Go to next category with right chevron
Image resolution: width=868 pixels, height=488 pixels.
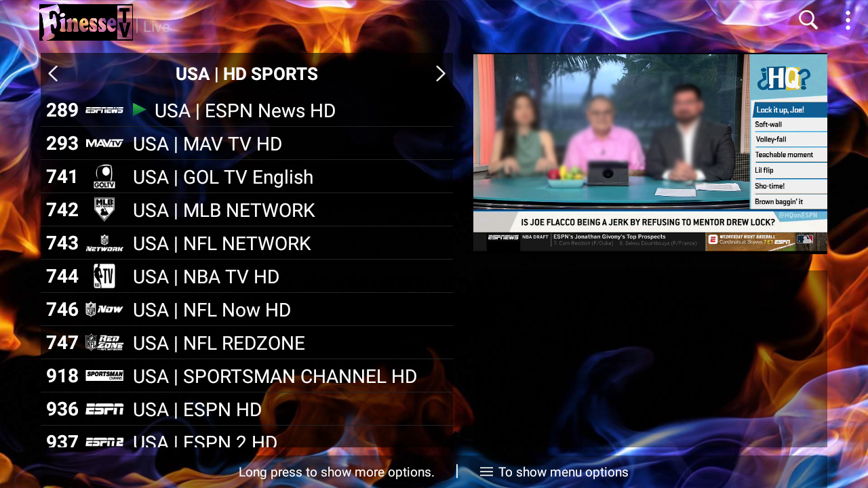tap(440, 74)
